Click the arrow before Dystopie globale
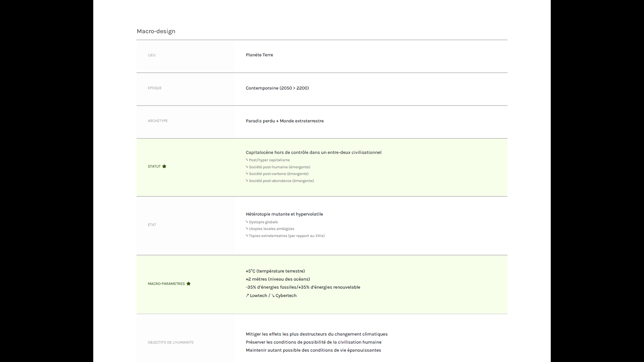Image resolution: width=644 pixels, height=362 pixels. [x=247, y=222]
